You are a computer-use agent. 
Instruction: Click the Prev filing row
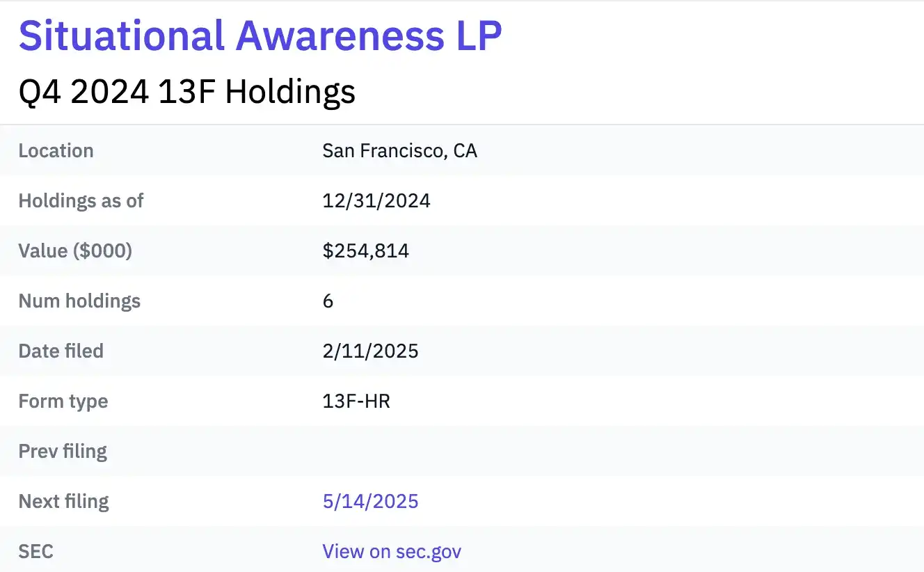tap(62, 451)
